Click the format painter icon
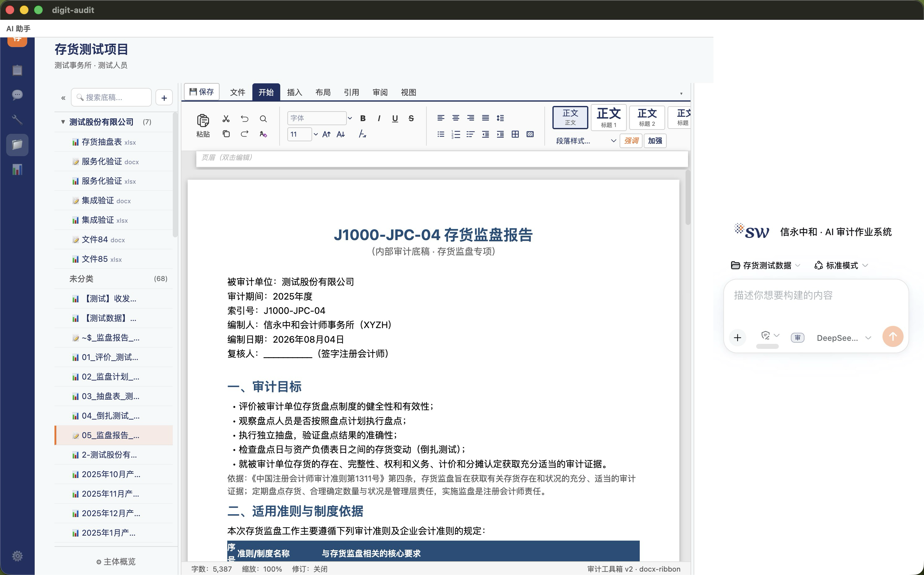The height and width of the screenshot is (575, 924). [x=263, y=134]
